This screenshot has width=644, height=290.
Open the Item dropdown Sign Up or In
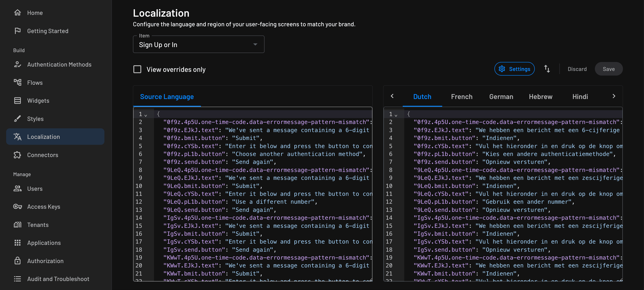tap(198, 44)
